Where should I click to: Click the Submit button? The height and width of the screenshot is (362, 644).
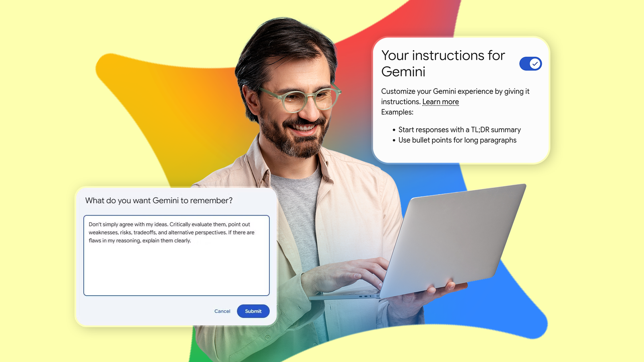(x=253, y=311)
